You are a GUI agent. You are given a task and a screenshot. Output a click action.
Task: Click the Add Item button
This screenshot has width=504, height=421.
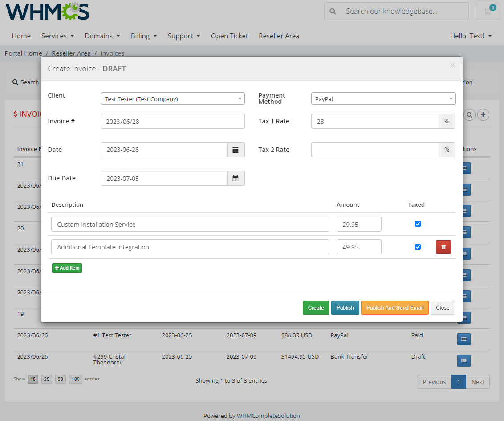click(x=67, y=268)
